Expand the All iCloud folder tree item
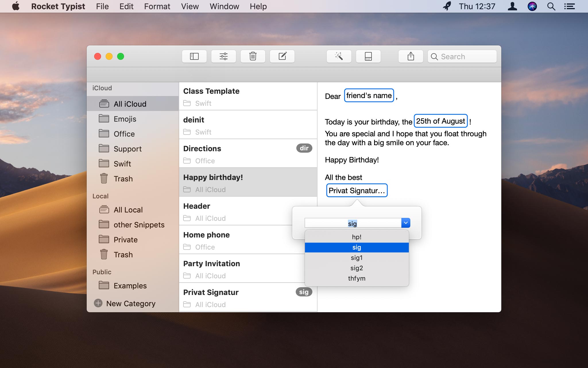Image resolution: width=588 pixels, height=368 pixels. tap(129, 103)
